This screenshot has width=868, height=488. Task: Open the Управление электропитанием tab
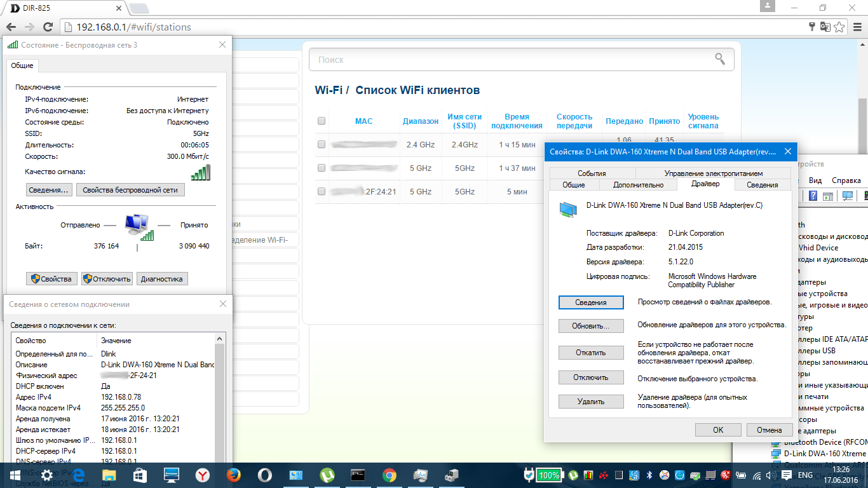[x=714, y=173]
